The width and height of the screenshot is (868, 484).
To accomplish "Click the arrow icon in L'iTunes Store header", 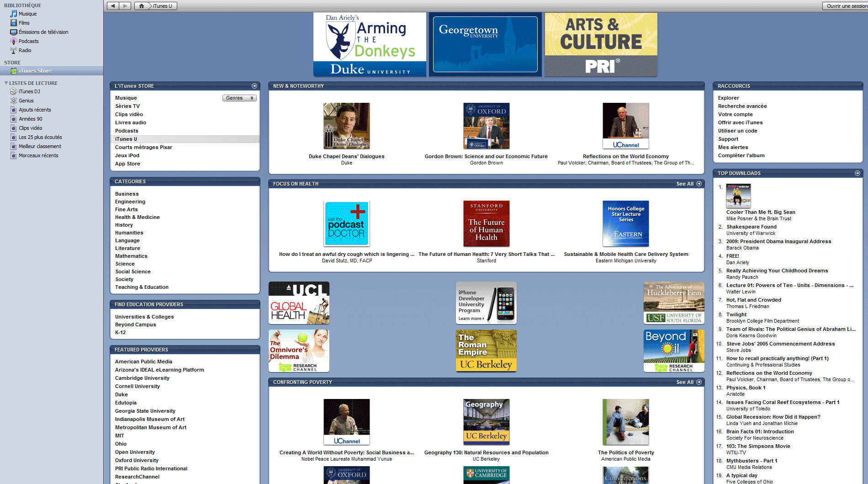I will tap(254, 86).
